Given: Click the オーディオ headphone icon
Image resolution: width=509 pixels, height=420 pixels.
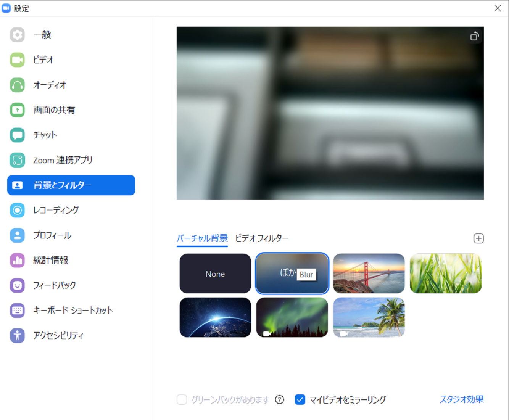Looking at the screenshot, I should (17, 85).
